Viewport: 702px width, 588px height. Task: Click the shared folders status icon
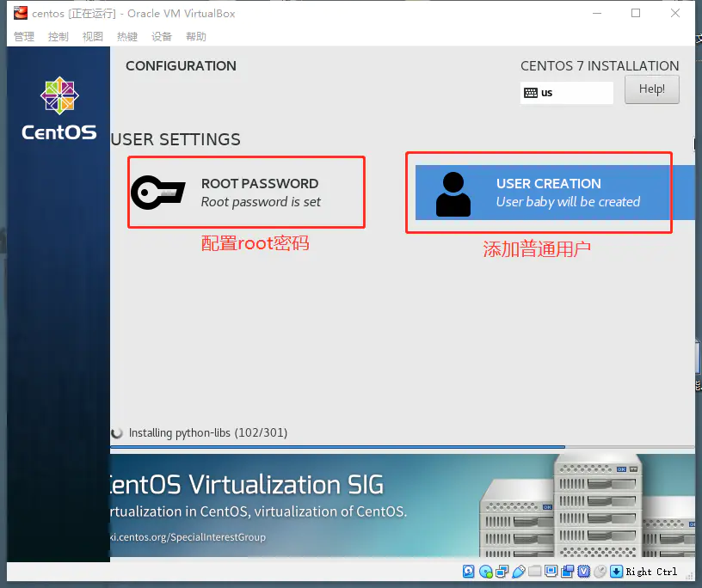point(534,572)
